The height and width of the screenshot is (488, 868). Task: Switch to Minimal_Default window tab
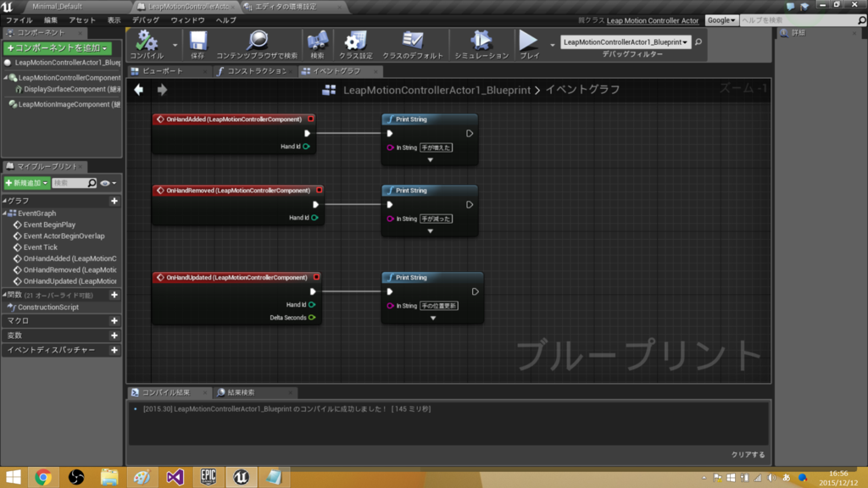58,7
